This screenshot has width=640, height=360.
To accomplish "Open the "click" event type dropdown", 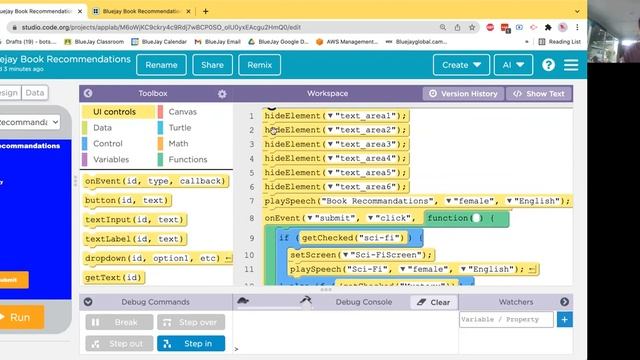I will point(371,218).
